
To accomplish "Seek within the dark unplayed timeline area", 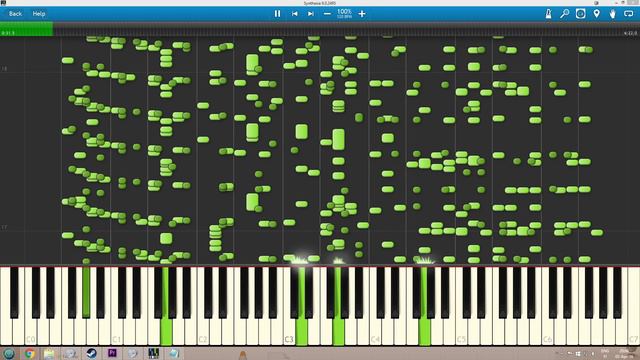I will 346,29.
